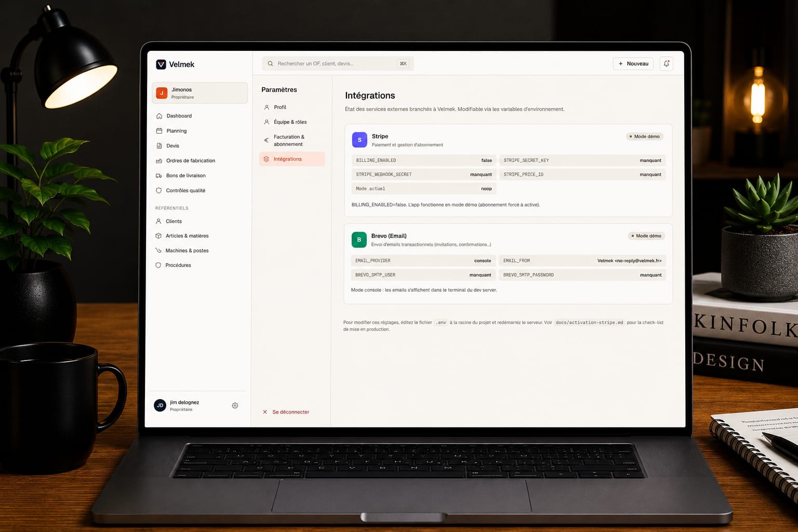Click the JD user avatar

(x=160, y=405)
